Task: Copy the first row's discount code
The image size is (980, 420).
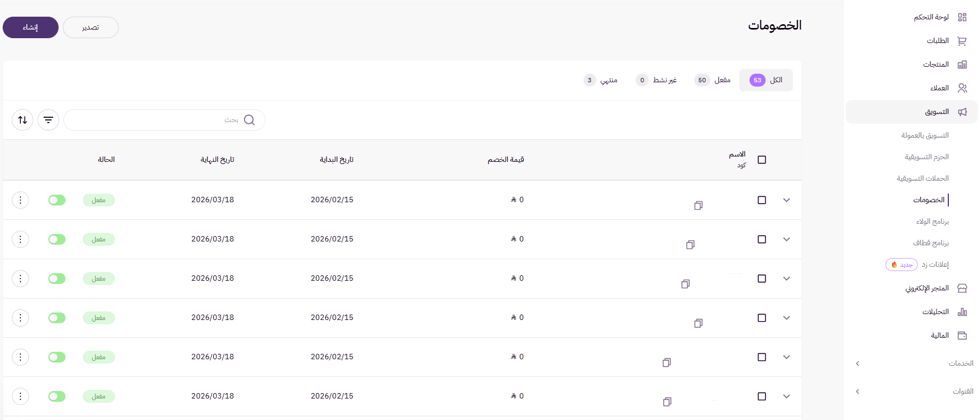Action: [698, 205]
